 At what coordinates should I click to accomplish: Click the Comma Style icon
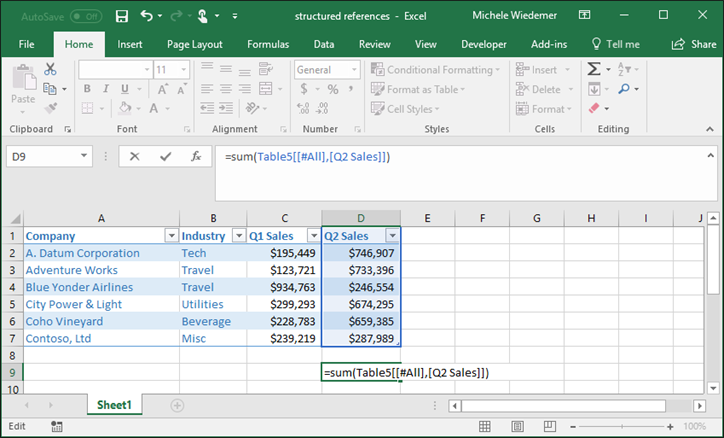(x=351, y=89)
